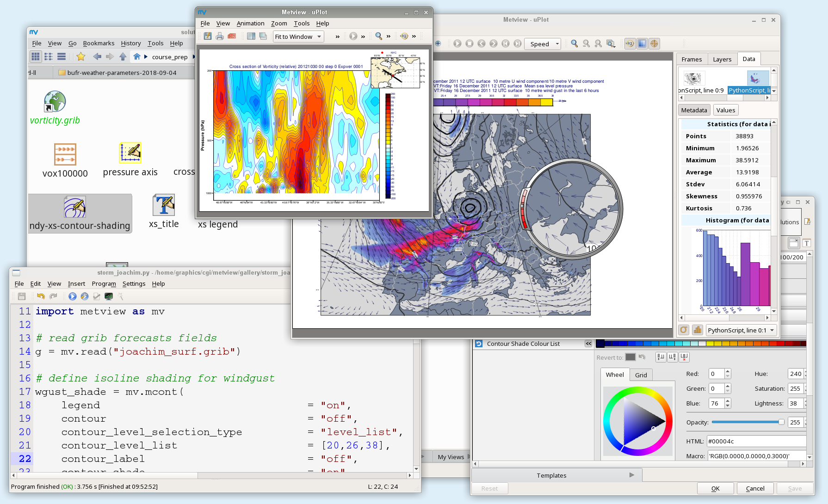Click the redo arrow in code editor
This screenshot has width=828, height=504.
pyautogui.click(x=53, y=296)
